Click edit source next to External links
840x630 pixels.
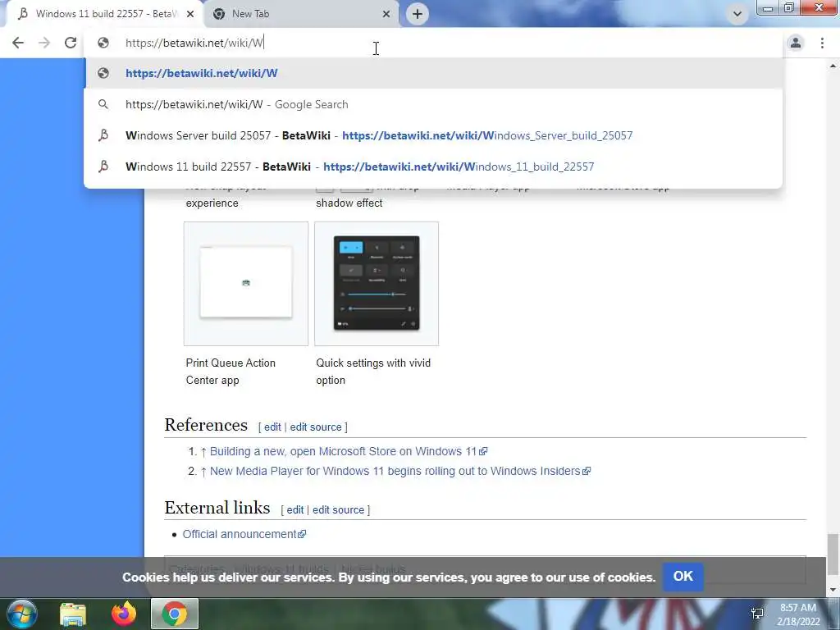(x=338, y=510)
